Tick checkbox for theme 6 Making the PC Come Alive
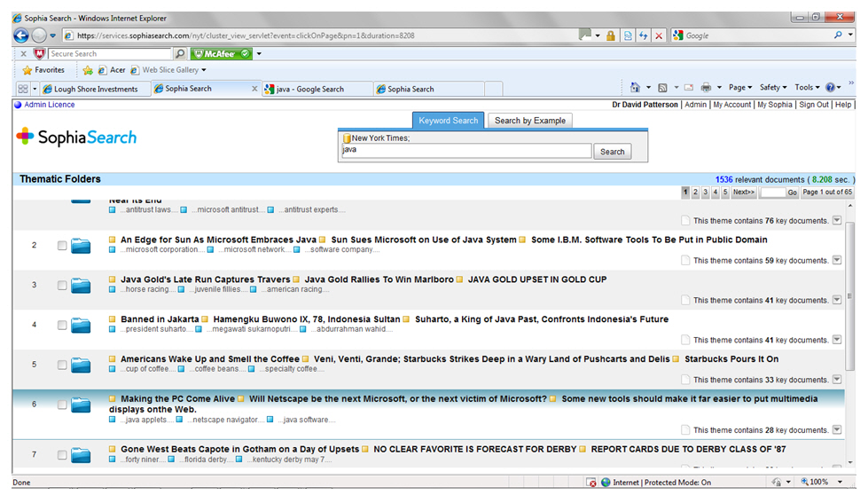 click(62, 405)
